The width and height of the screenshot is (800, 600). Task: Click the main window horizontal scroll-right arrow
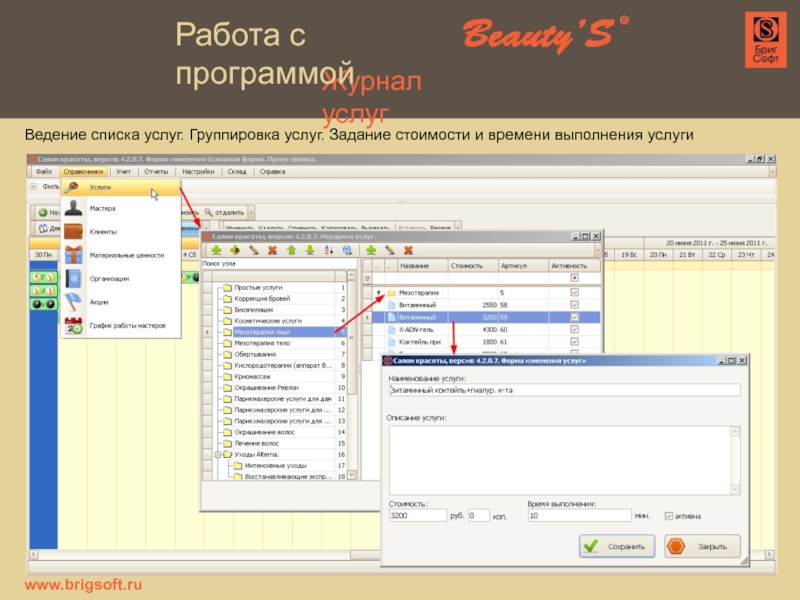(769, 554)
